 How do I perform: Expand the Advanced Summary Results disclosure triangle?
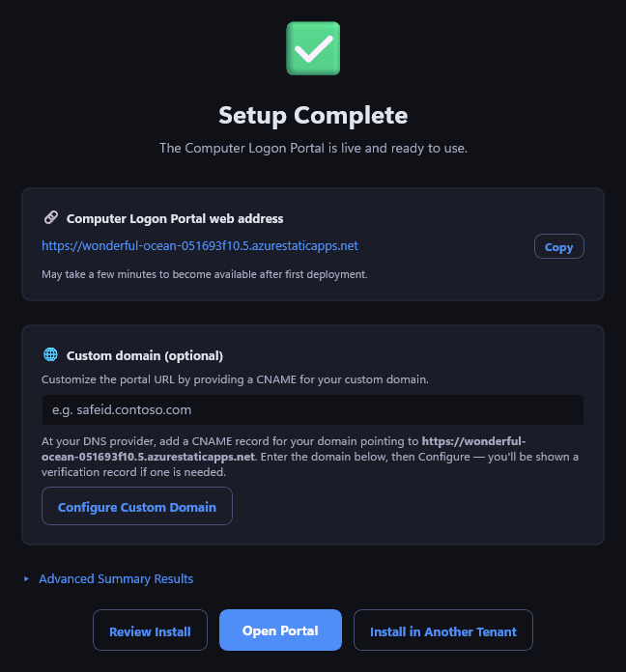[x=27, y=579]
